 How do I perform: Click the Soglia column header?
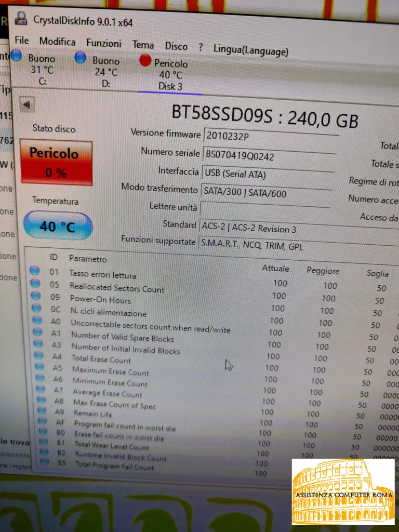point(377,273)
